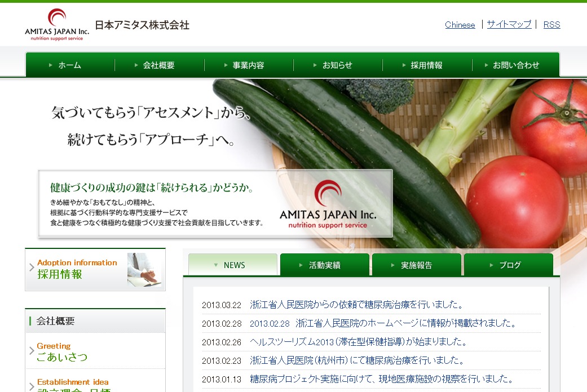Open 採用情報 in the navigation bar
This screenshot has height=392, width=587.
(x=427, y=65)
